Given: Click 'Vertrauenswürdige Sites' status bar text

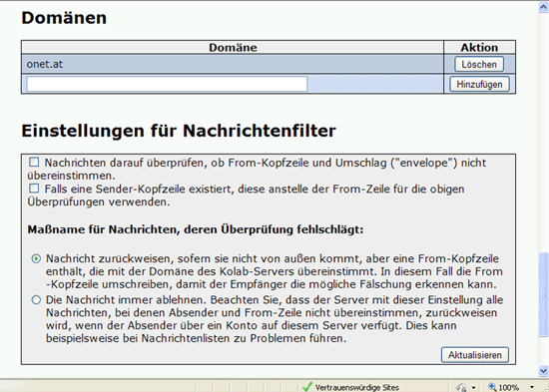Looking at the screenshot, I should coord(356,387).
